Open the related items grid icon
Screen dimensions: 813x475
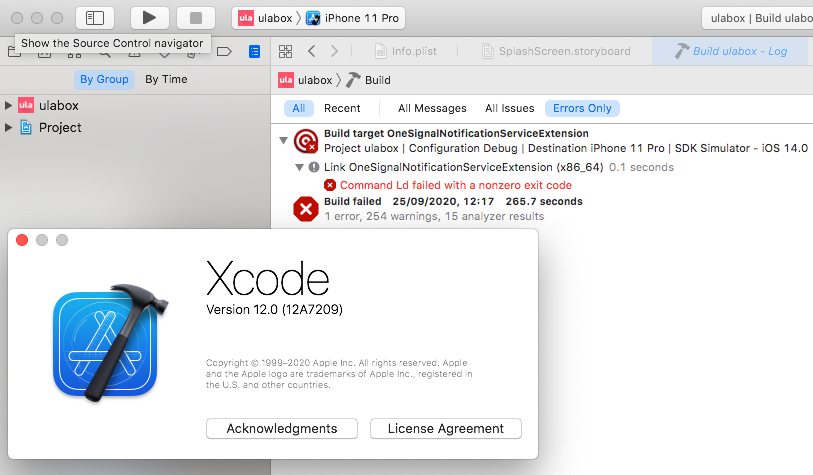(x=286, y=51)
